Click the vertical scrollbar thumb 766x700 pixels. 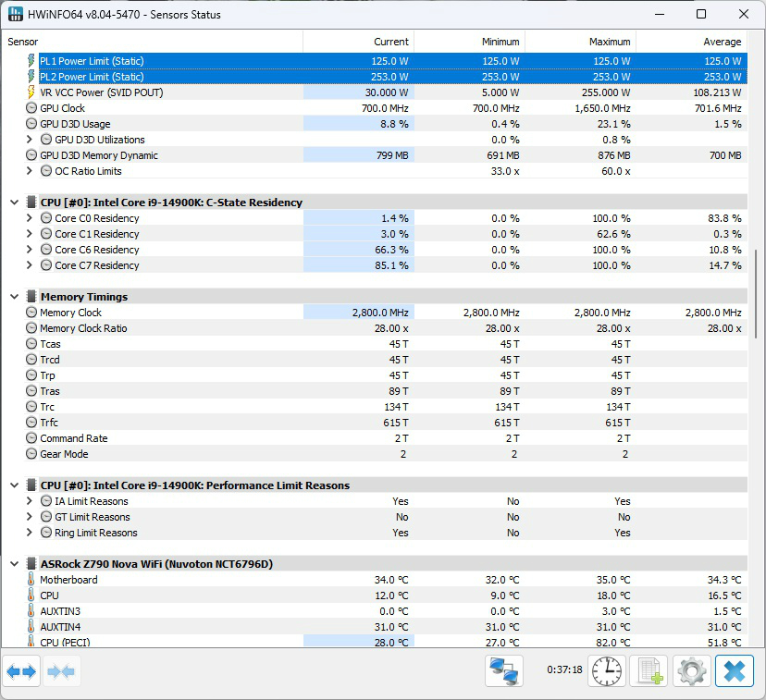click(x=757, y=294)
